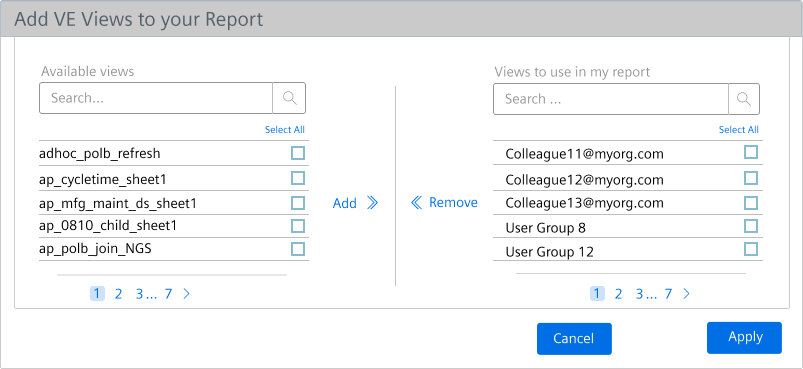Screen dimensions: 803x369
Task: Tick the Colleague12@myorg.com checkbox
Action: coord(751,178)
